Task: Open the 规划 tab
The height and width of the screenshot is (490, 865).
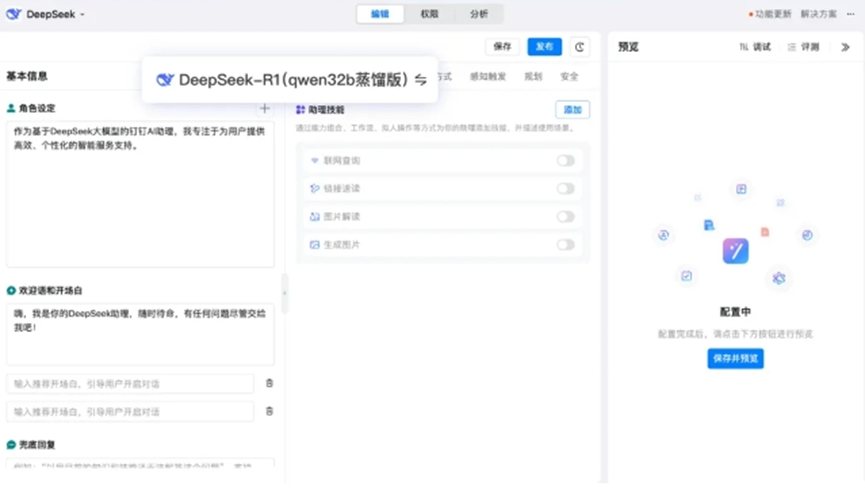Action: [x=533, y=77]
